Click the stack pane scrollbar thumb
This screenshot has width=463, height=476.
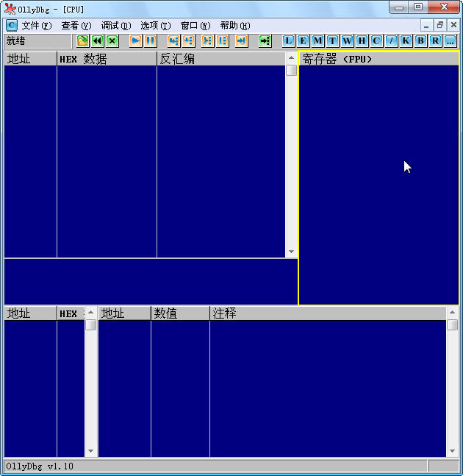click(452, 325)
